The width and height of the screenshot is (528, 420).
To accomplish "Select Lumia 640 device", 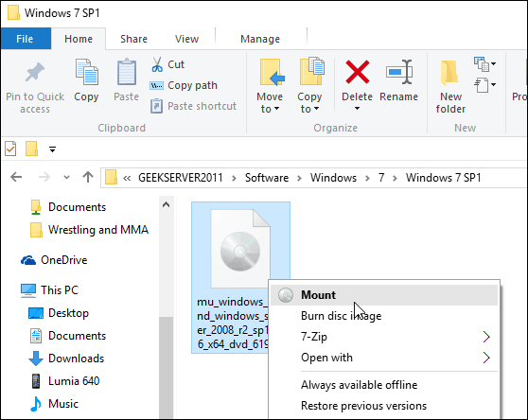I will [x=65, y=381].
